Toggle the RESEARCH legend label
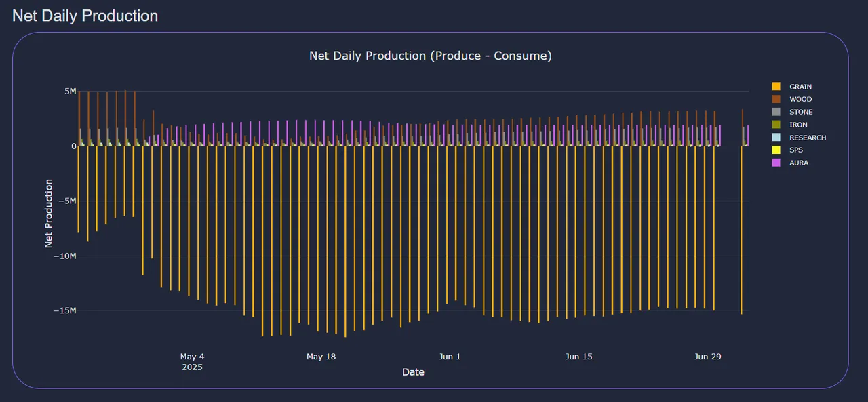 tap(808, 138)
